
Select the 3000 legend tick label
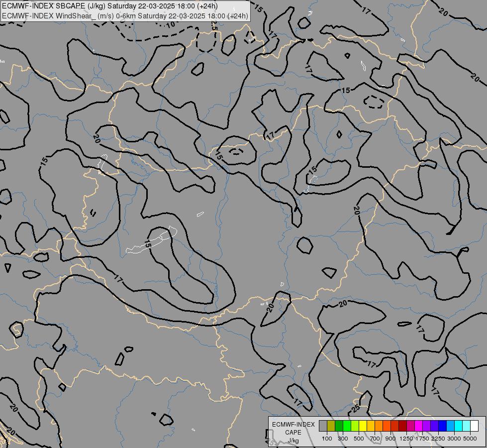(x=454, y=439)
